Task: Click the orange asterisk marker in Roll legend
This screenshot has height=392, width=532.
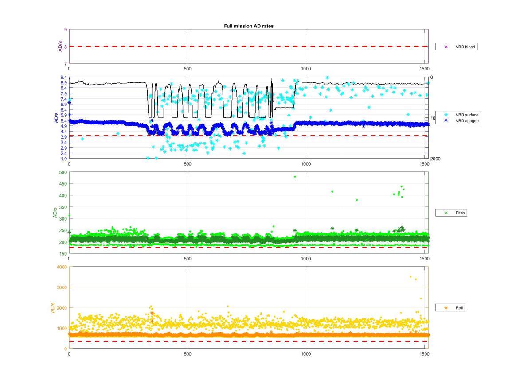Action: (446, 308)
